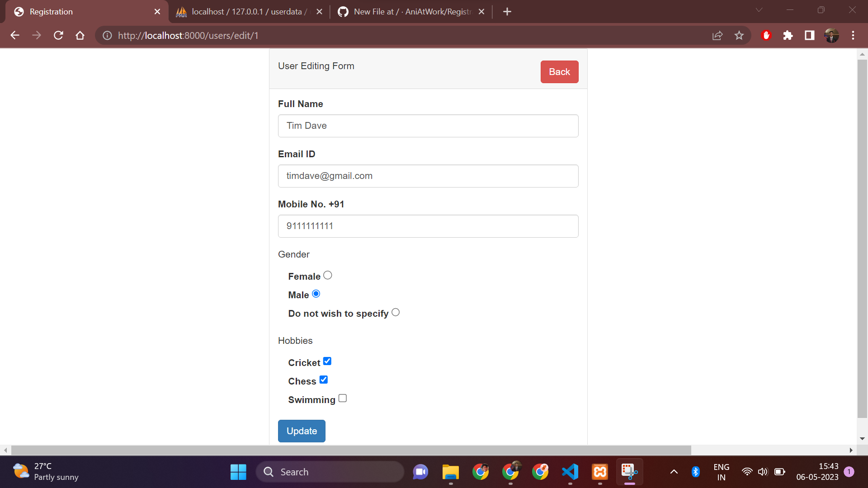Image resolution: width=868 pixels, height=488 pixels.
Task: Open the weather widget showing 27°C
Action: [46, 472]
